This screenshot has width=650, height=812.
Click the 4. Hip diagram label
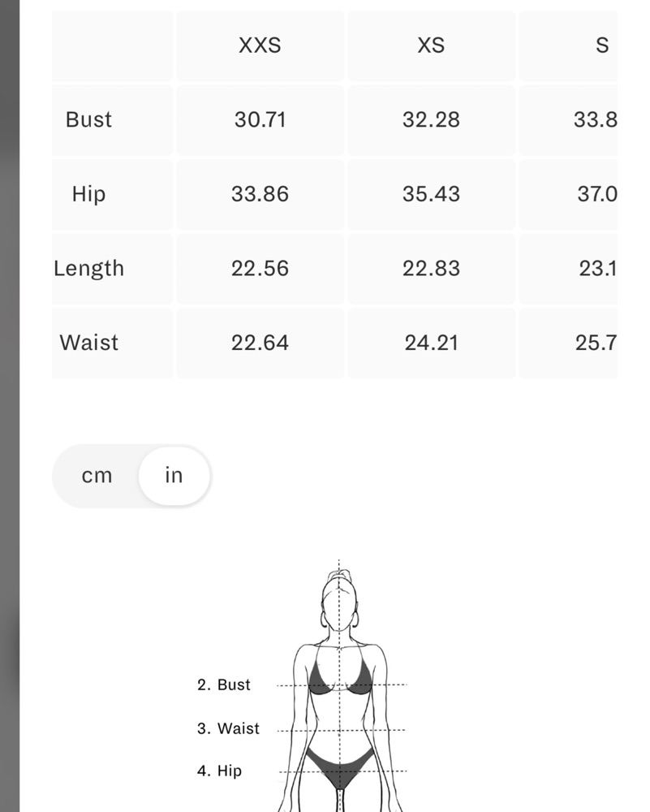(219, 771)
